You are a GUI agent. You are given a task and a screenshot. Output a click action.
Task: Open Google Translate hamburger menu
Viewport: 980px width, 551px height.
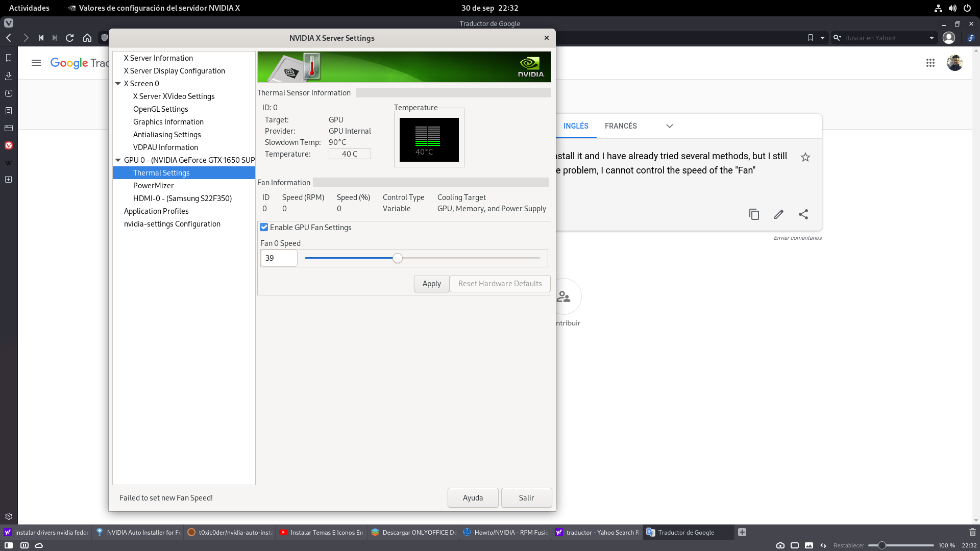coord(36,63)
